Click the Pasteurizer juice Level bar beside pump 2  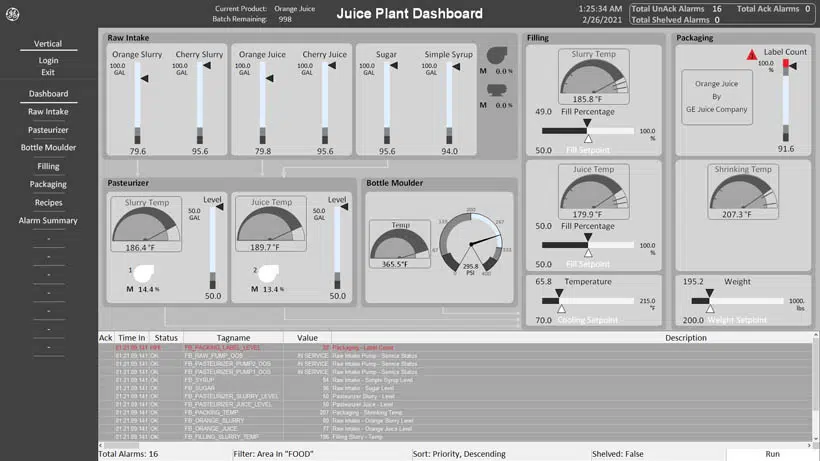337,248
